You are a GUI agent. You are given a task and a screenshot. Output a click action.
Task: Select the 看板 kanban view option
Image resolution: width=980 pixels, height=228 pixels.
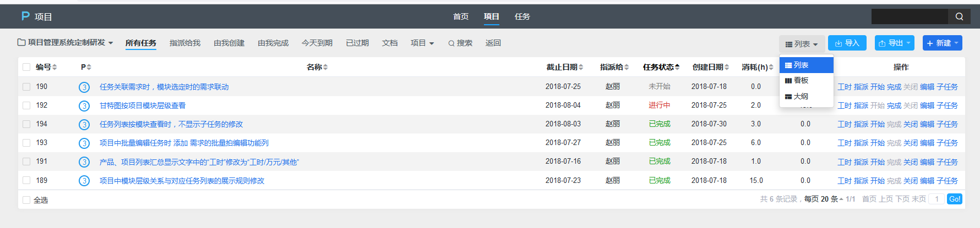pos(801,81)
